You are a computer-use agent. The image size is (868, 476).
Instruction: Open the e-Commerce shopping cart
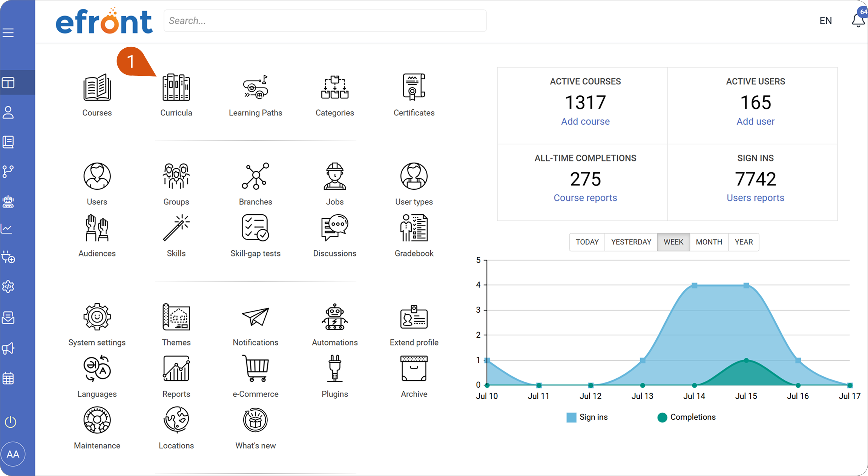[255, 369]
